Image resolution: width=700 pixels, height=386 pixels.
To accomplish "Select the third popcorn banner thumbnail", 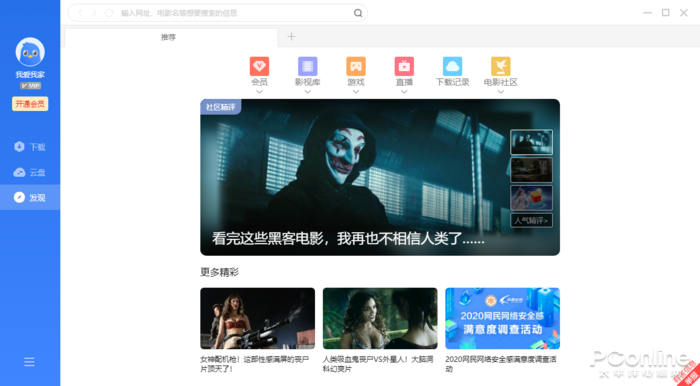I will point(531,197).
